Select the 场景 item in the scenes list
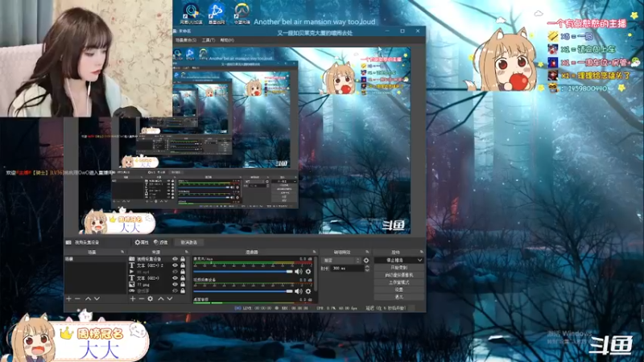 (95, 259)
